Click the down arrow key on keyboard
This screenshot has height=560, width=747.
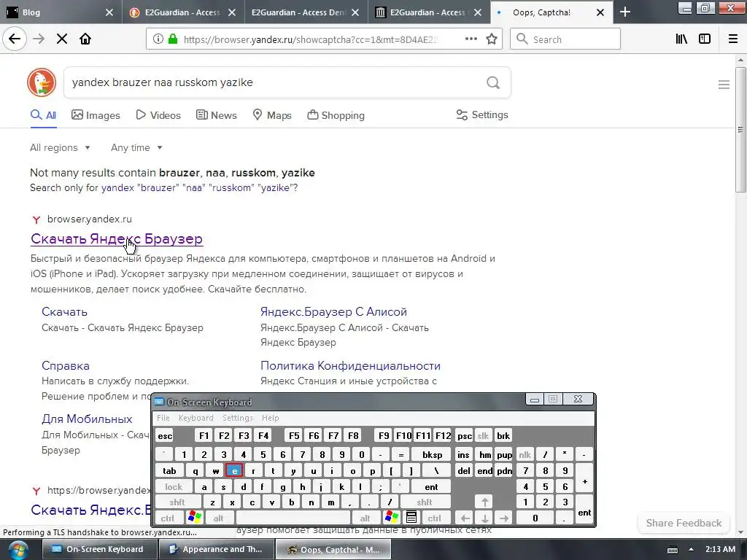[x=484, y=518]
